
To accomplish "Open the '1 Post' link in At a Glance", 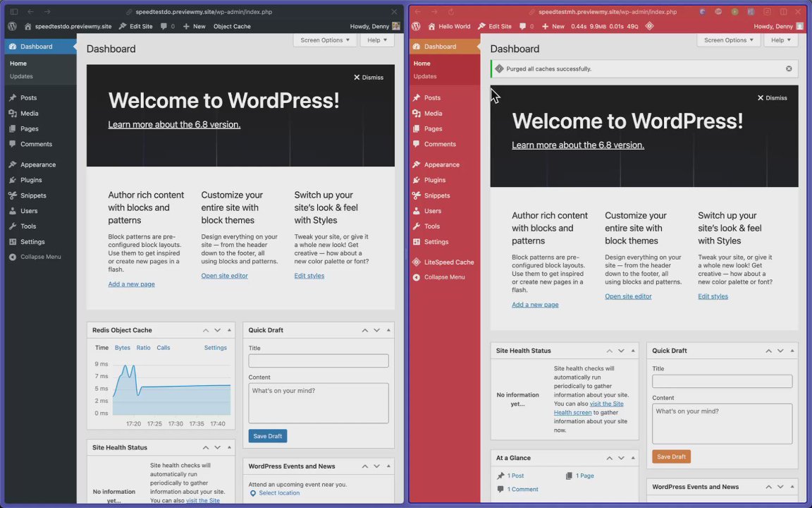I will pos(516,476).
